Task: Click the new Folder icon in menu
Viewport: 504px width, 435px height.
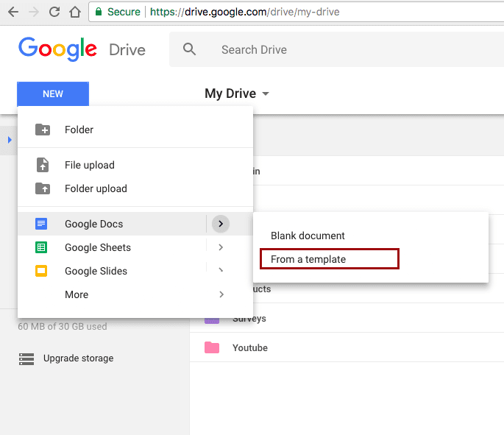Action: 43,130
